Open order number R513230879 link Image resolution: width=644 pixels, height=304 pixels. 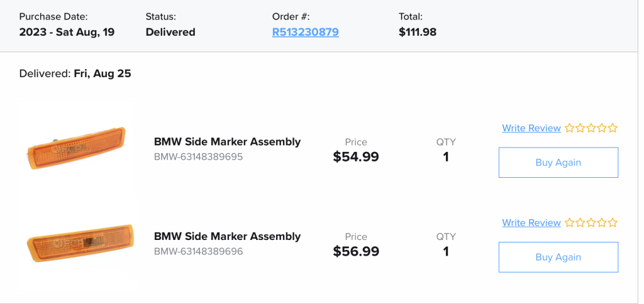coord(305,32)
